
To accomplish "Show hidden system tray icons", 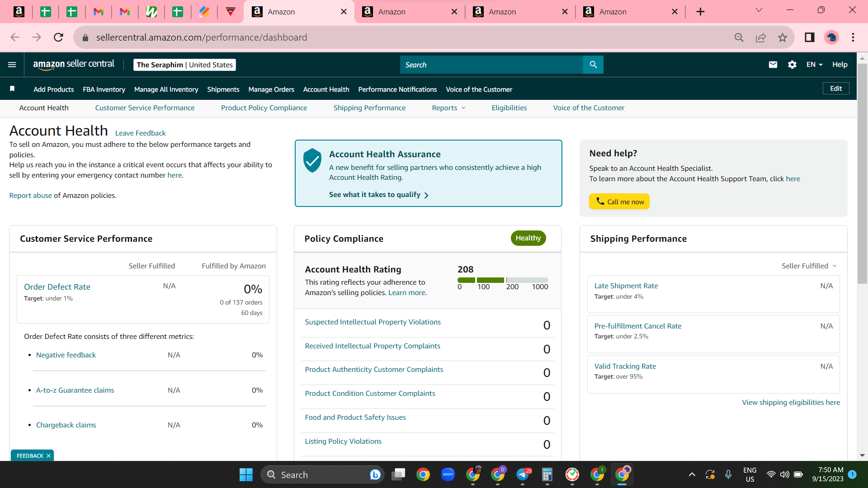I will [692, 474].
